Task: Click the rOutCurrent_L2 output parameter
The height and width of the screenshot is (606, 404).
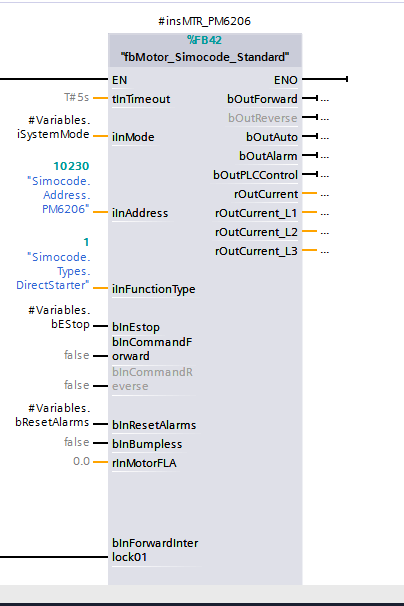Action: (256, 232)
